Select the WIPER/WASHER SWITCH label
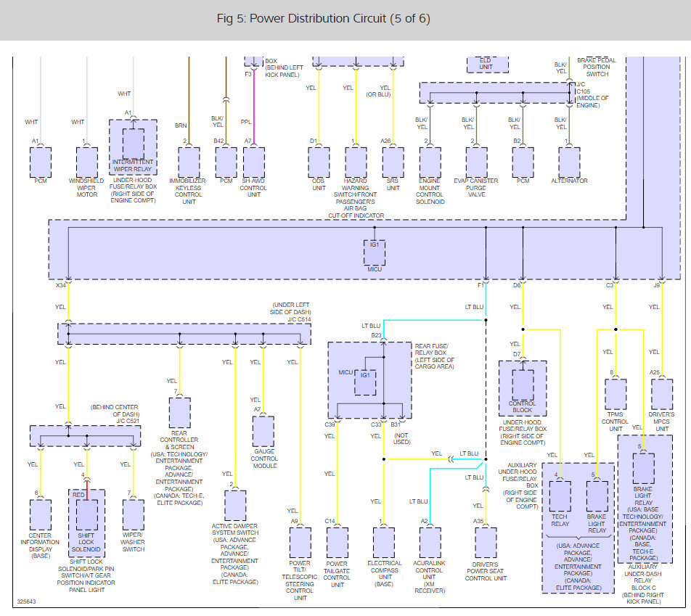This screenshot has height=616, width=691. coord(133,543)
